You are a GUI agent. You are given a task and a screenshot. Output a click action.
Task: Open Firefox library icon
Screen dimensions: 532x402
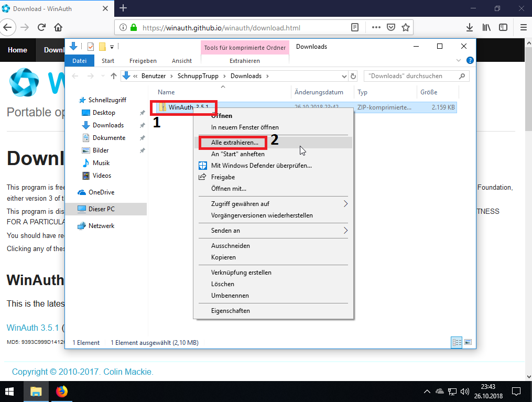(x=486, y=27)
